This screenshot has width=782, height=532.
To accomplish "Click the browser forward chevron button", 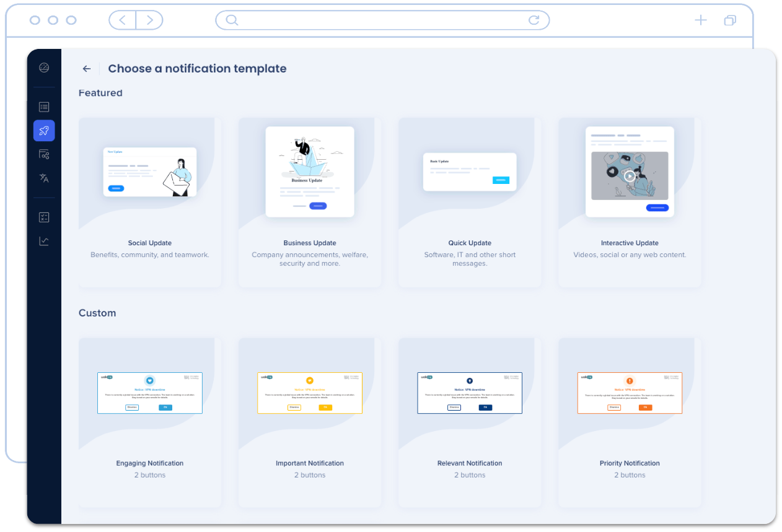I will click(149, 20).
